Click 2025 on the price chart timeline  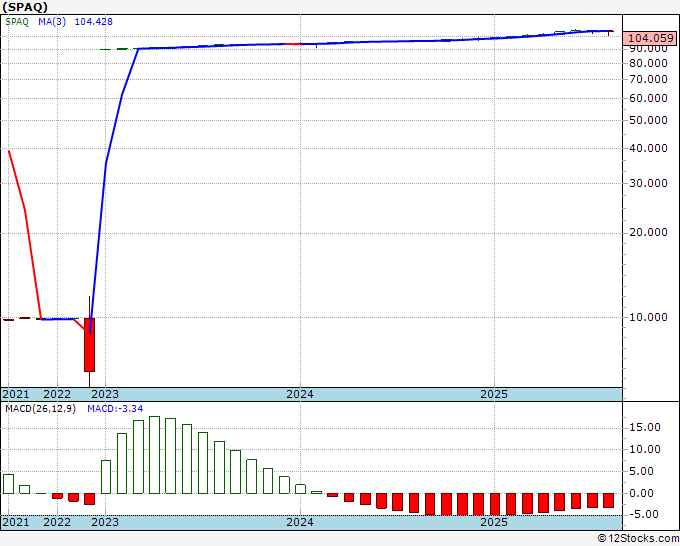click(x=494, y=394)
